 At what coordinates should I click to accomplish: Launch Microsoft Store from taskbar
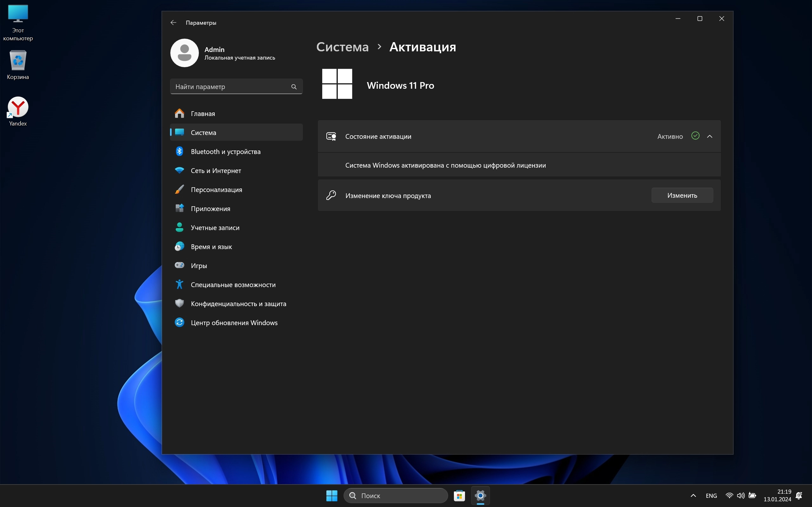click(x=459, y=496)
